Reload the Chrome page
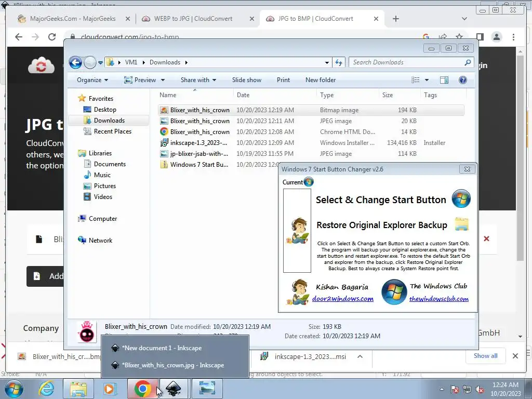The height and width of the screenshot is (399, 532). (x=52, y=37)
